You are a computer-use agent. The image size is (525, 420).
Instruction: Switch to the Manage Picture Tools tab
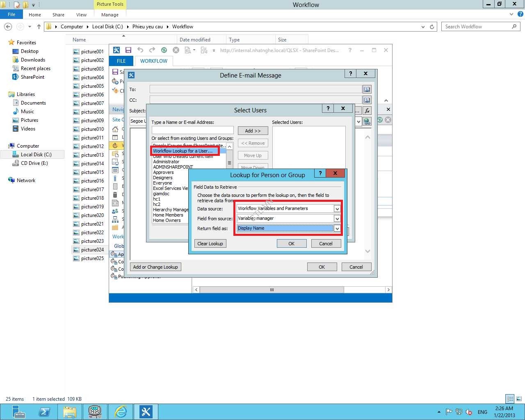(110, 15)
